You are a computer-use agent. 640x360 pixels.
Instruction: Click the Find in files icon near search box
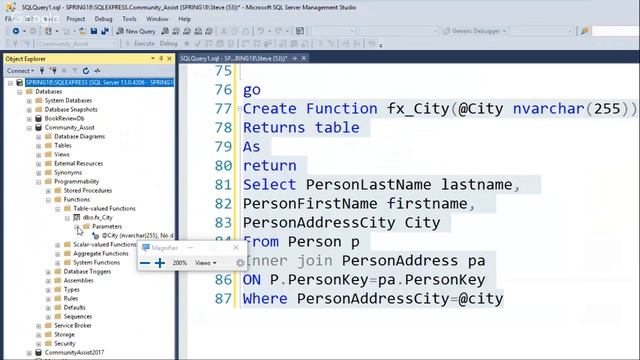(585, 31)
